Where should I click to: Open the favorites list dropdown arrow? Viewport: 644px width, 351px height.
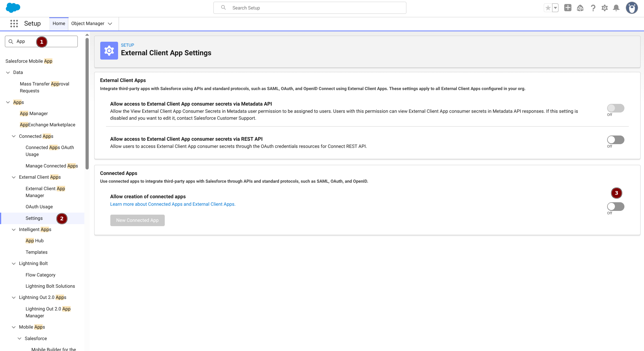pos(555,8)
